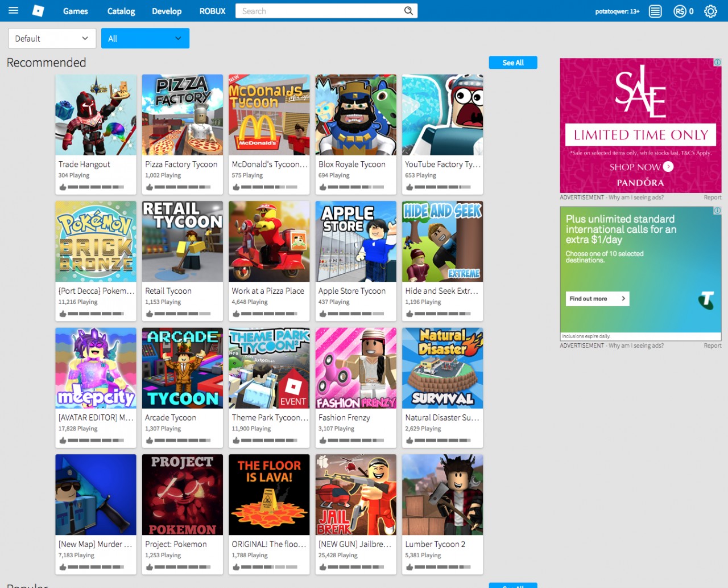Viewport: 728px width, 588px height.
Task: Open the McDonald's Tycoon thumbnail
Action: [x=269, y=115]
